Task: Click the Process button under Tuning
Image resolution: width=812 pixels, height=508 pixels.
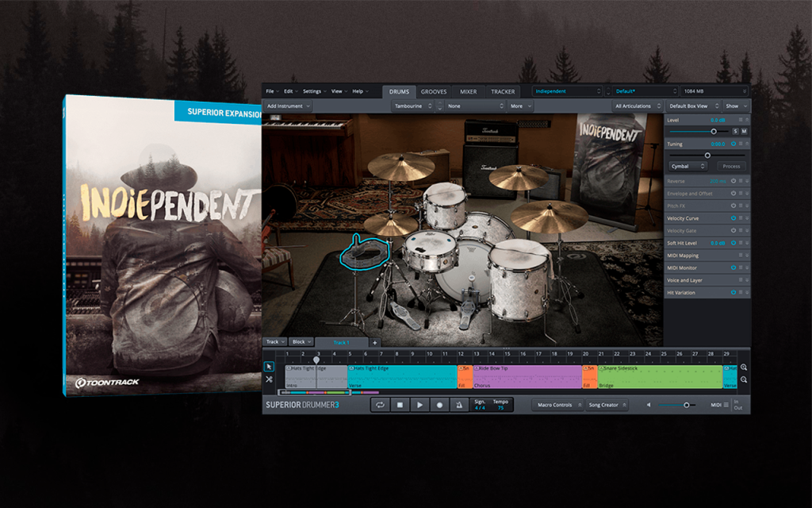Action: click(731, 166)
